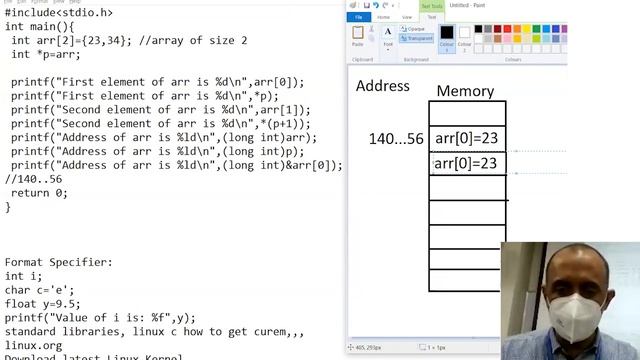The height and width of the screenshot is (360, 640).
Task: Click the '#include<stdio.h>' line in the editor
Action: coord(59,13)
